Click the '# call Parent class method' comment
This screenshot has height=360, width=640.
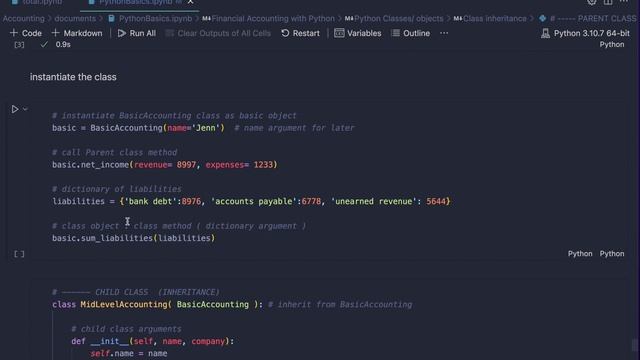coord(114,153)
